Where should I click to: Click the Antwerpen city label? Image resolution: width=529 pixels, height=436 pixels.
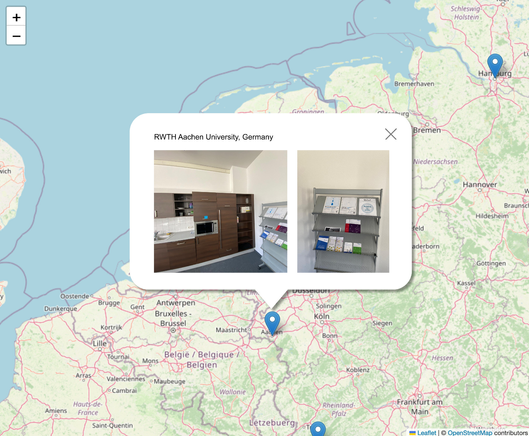(176, 303)
